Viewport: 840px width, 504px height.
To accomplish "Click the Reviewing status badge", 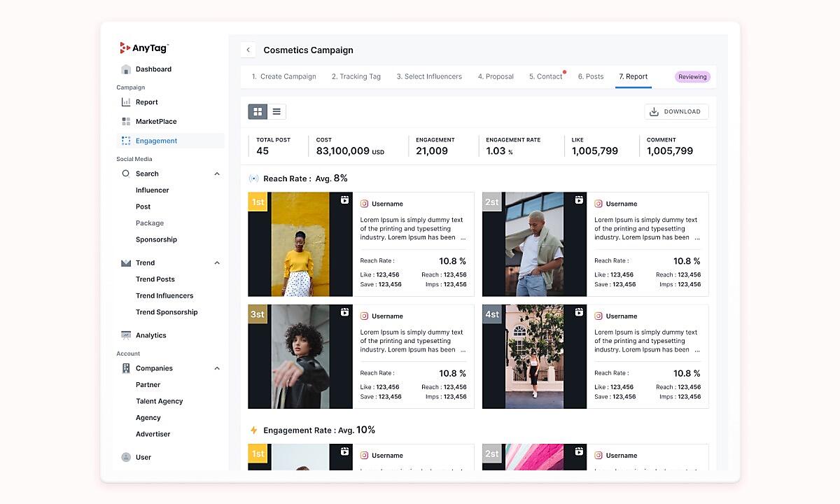I will coord(692,77).
